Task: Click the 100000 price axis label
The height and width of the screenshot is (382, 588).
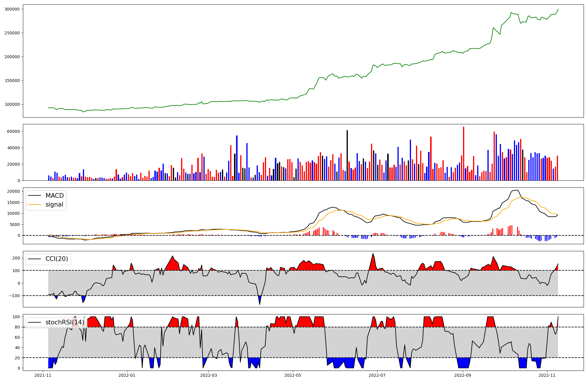Action: (x=12, y=104)
